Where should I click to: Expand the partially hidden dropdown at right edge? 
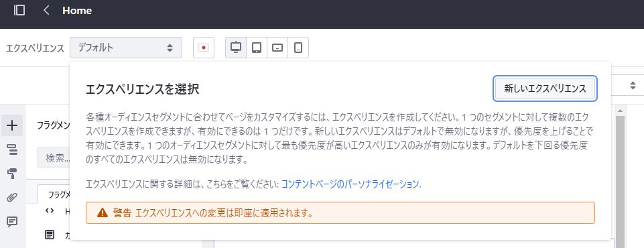click(628, 86)
